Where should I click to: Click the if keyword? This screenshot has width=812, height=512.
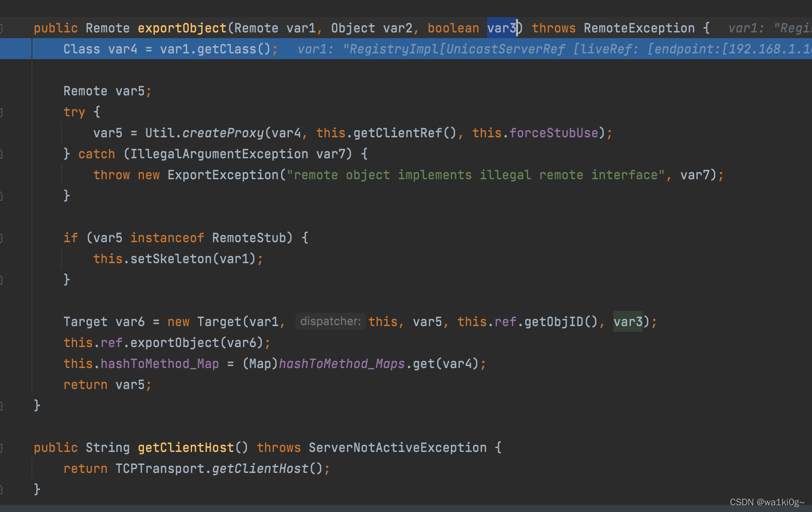[x=71, y=238]
